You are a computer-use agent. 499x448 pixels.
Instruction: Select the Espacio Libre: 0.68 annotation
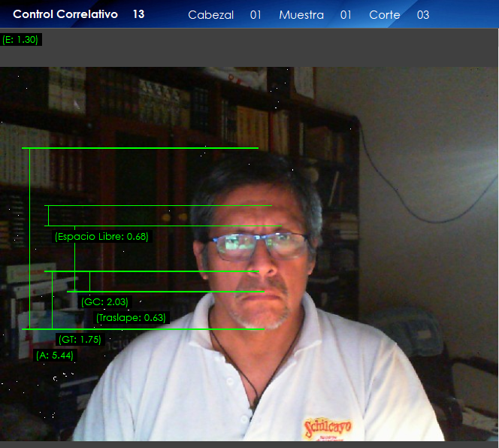(101, 237)
